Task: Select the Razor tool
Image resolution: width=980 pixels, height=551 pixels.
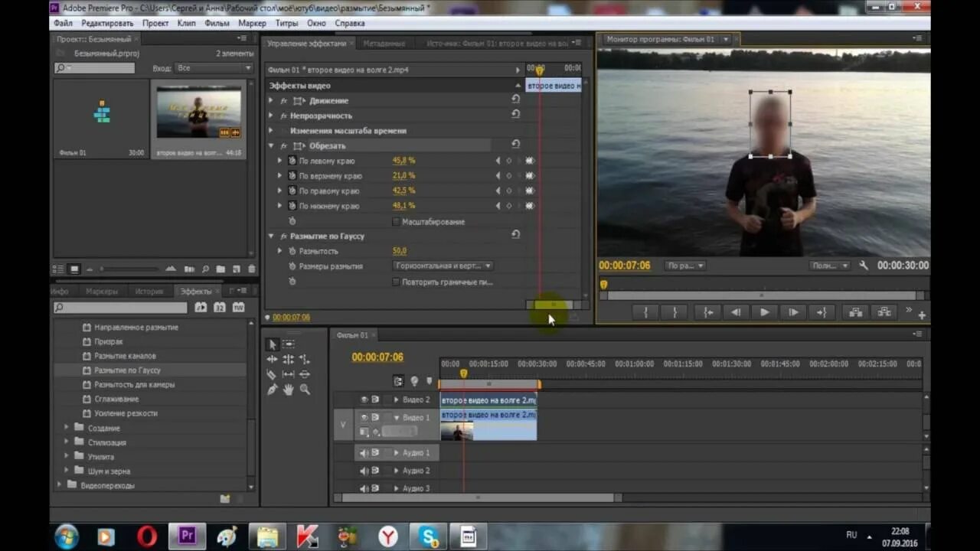Action: [x=272, y=374]
